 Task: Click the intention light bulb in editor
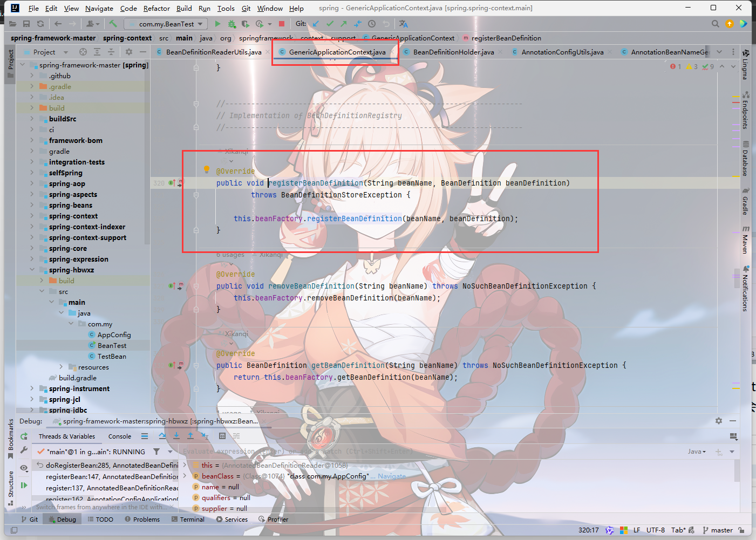point(206,169)
